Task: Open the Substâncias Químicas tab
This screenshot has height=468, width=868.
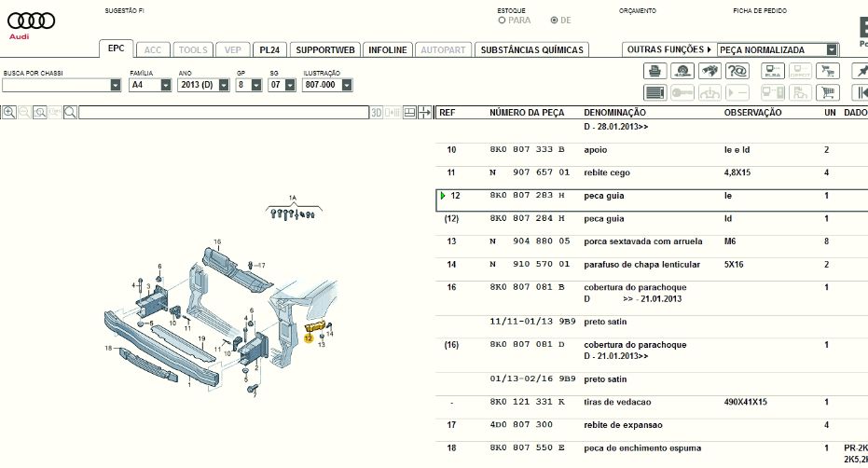Action: pyautogui.click(x=530, y=49)
